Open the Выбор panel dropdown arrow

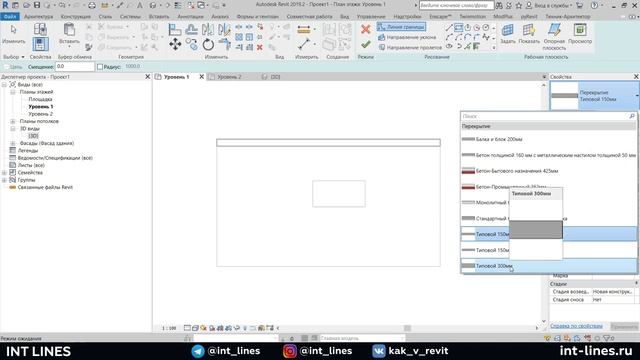click(23, 57)
